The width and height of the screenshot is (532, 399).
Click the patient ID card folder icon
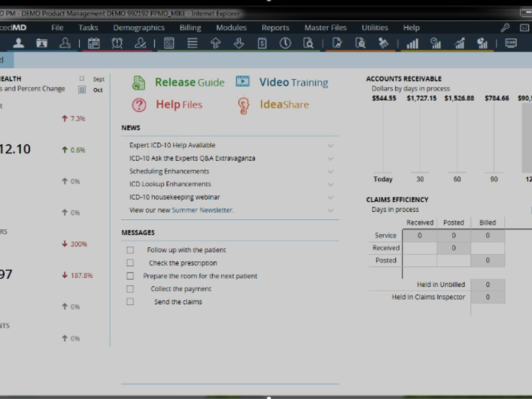coord(41,43)
